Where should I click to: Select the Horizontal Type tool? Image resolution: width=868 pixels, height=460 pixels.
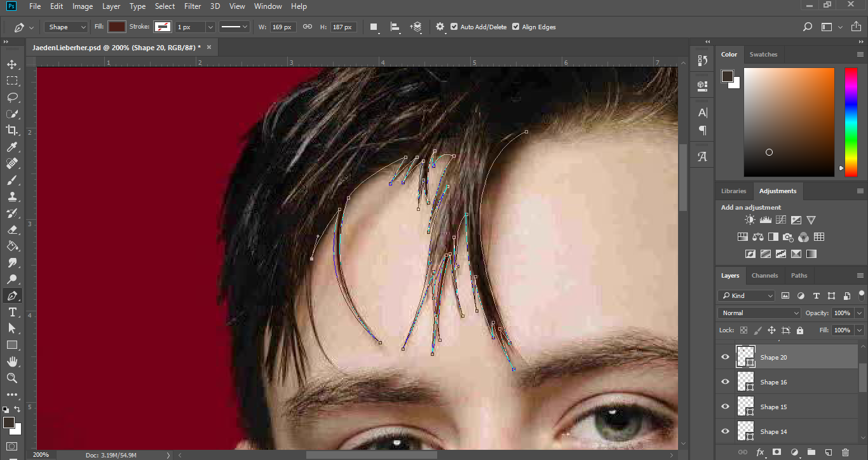12,312
